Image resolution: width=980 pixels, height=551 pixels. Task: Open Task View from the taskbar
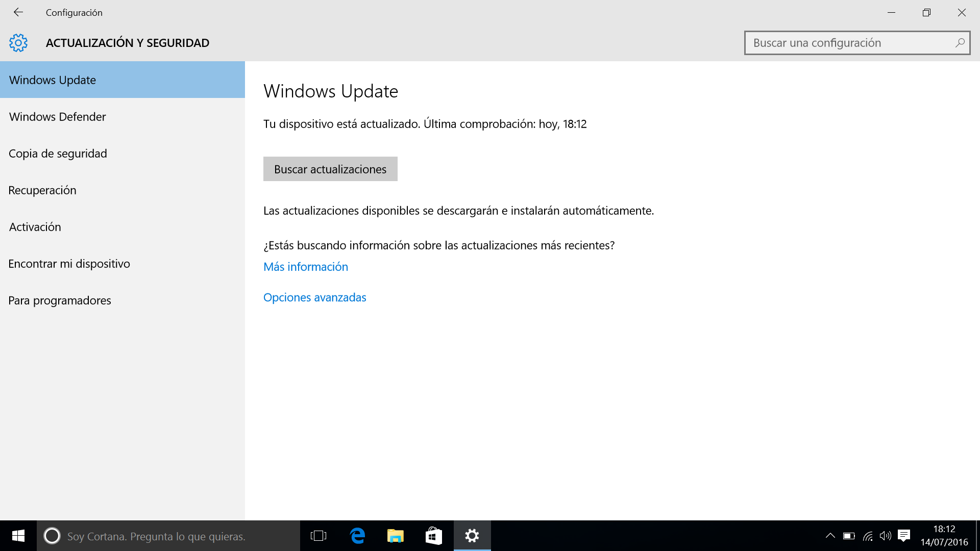tap(318, 536)
